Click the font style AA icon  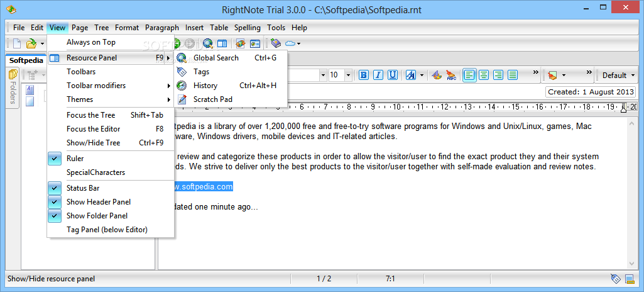point(411,75)
